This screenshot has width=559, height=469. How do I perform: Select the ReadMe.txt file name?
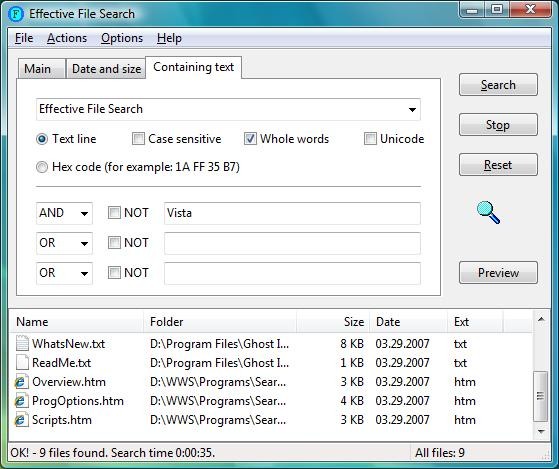(x=61, y=362)
